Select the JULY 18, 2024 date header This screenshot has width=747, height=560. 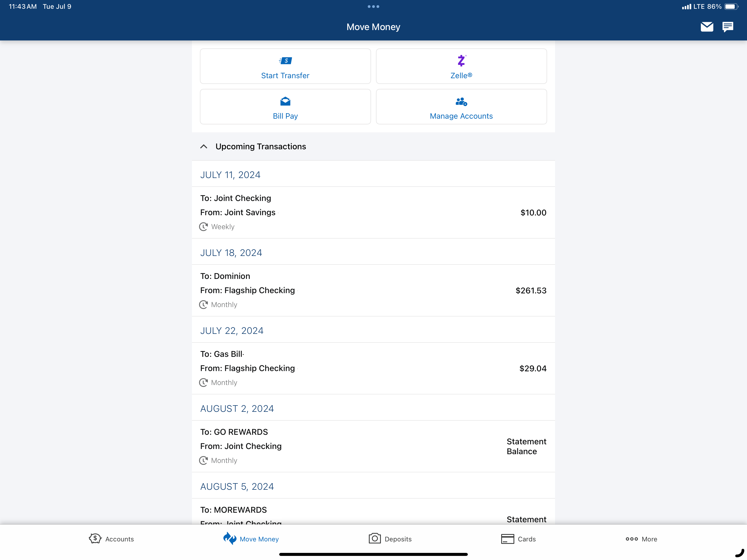pos(231,253)
